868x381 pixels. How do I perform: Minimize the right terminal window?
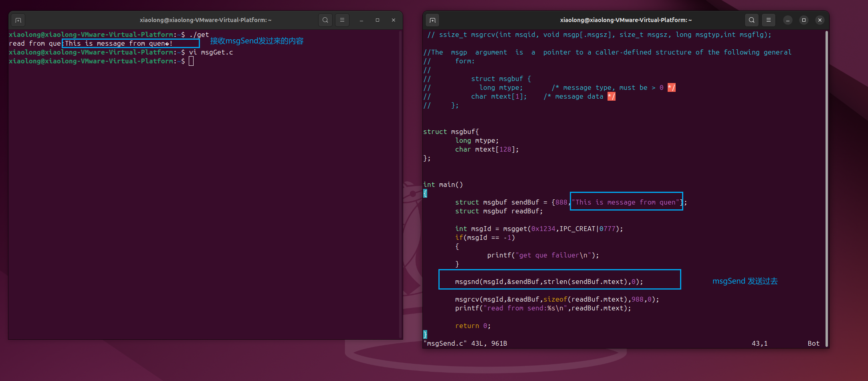788,20
